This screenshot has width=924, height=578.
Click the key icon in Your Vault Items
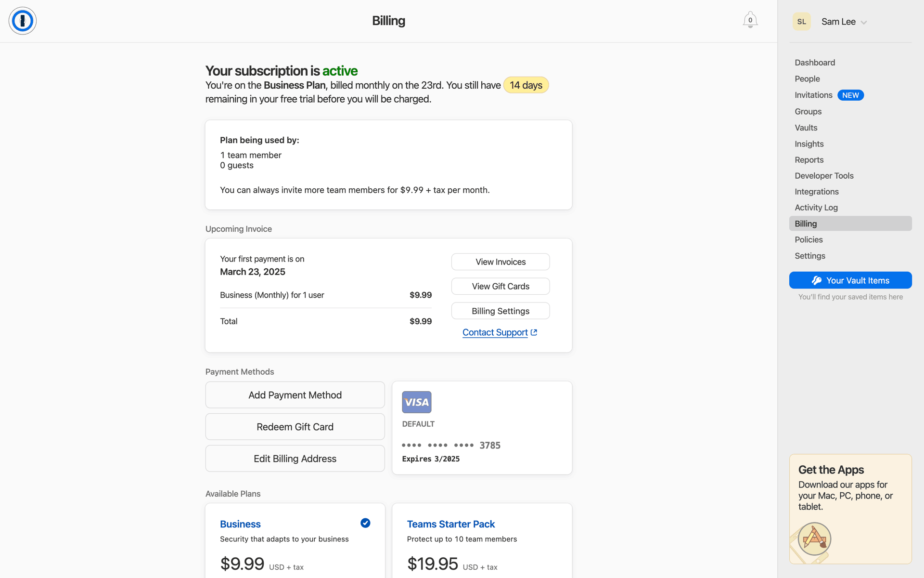[817, 280]
